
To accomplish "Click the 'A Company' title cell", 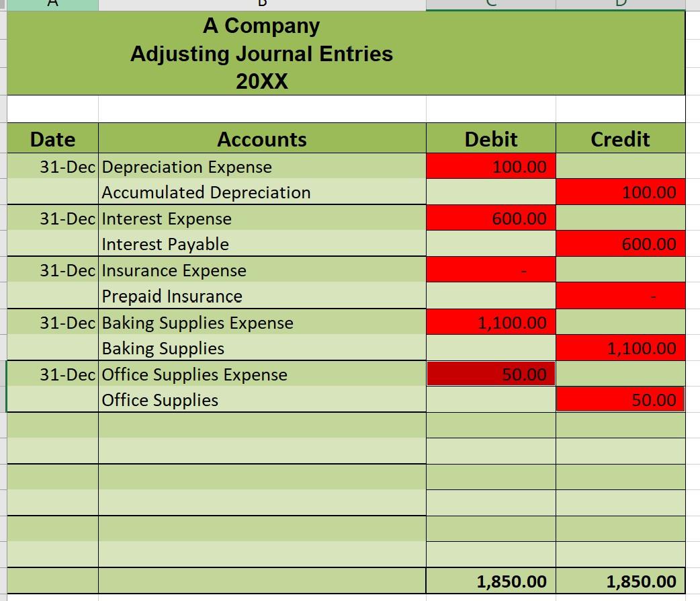I will [261, 26].
